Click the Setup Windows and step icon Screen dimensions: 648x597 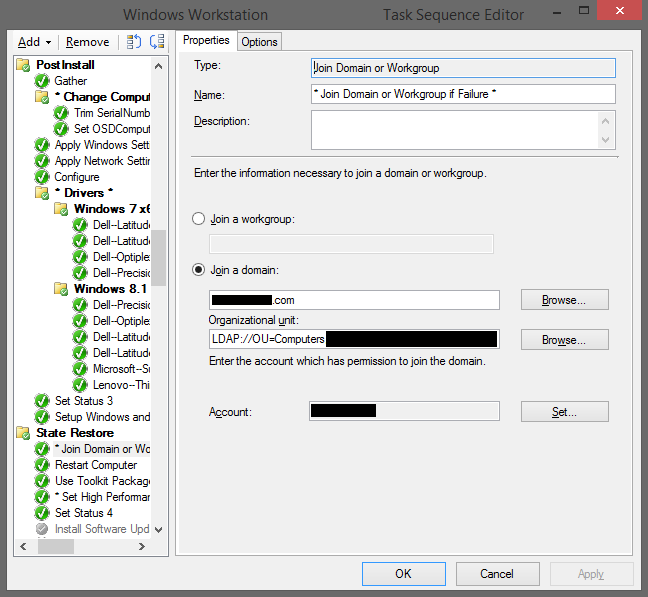point(42,417)
